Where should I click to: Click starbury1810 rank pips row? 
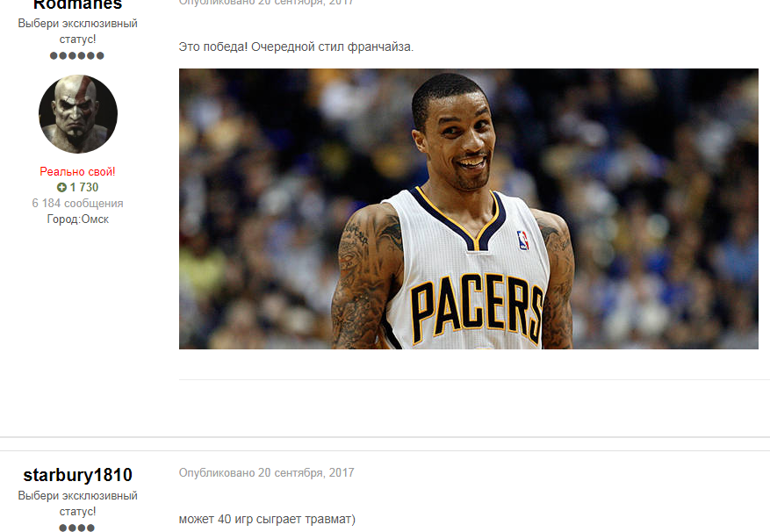[x=76, y=528]
